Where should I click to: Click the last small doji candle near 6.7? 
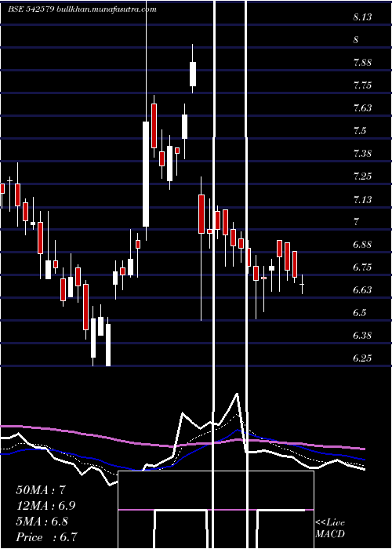click(302, 284)
